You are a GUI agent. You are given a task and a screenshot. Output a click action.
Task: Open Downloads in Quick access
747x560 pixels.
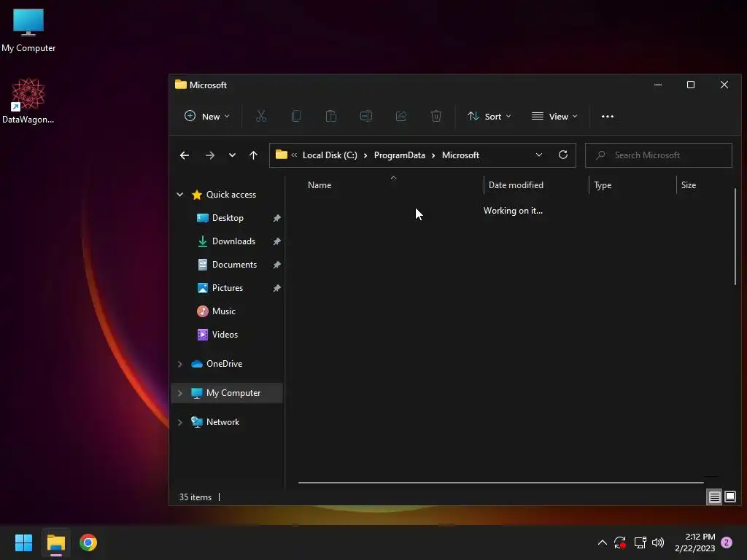tap(233, 241)
